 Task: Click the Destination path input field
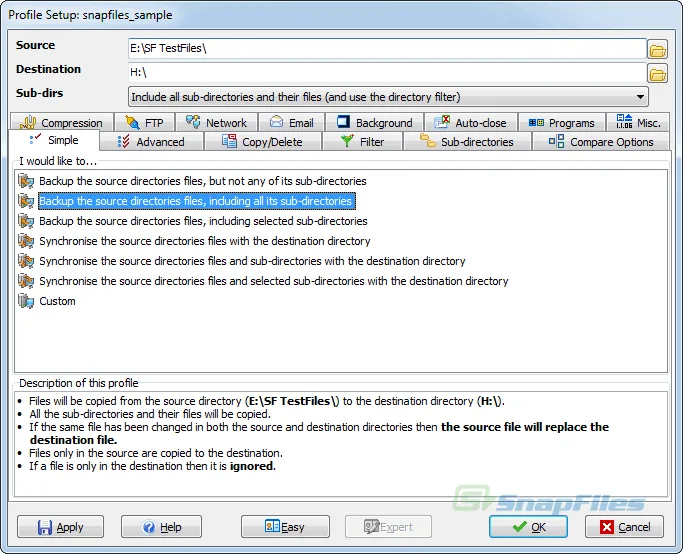(387, 72)
